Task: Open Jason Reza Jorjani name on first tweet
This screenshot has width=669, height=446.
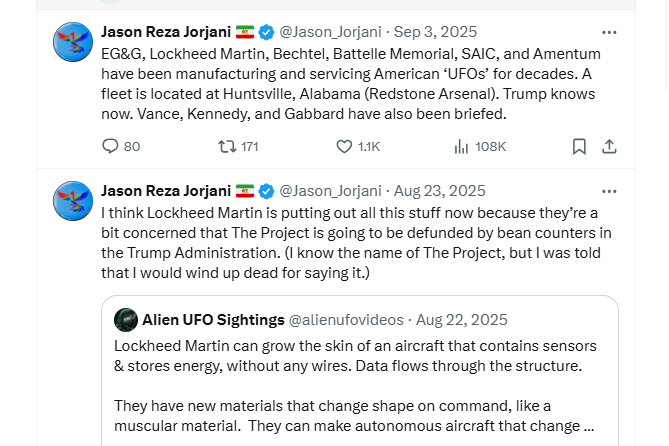Action: click(x=166, y=32)
